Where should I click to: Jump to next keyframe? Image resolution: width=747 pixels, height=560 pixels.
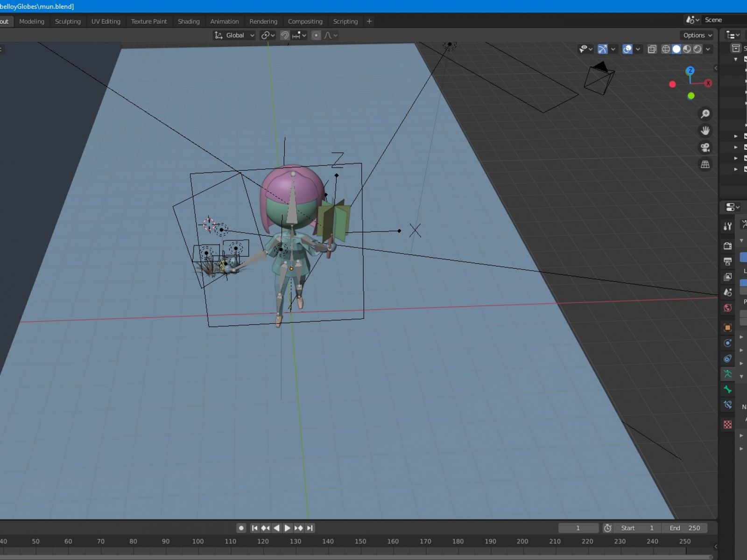(299, 528)
